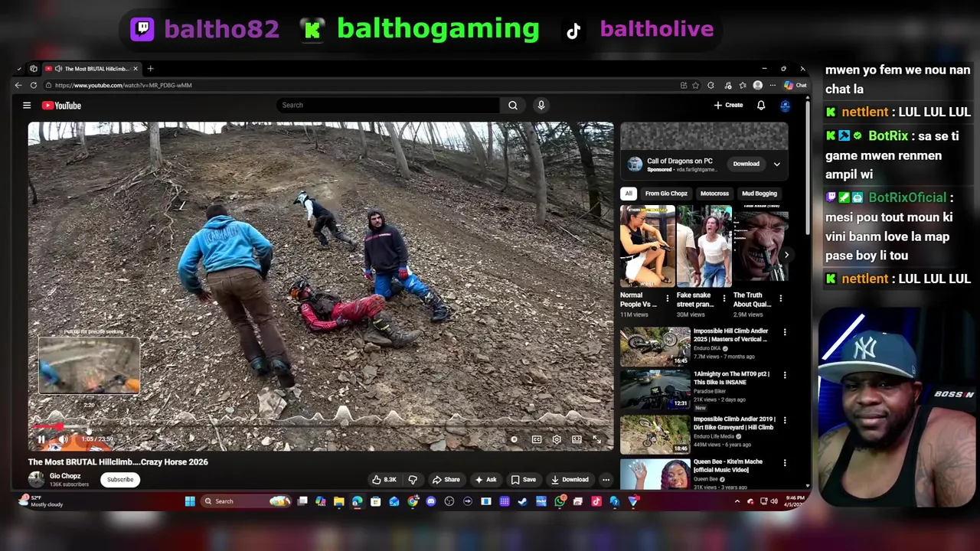Seek using the video progress bar
Screen dimensions: 980x551
coord(321,428)
